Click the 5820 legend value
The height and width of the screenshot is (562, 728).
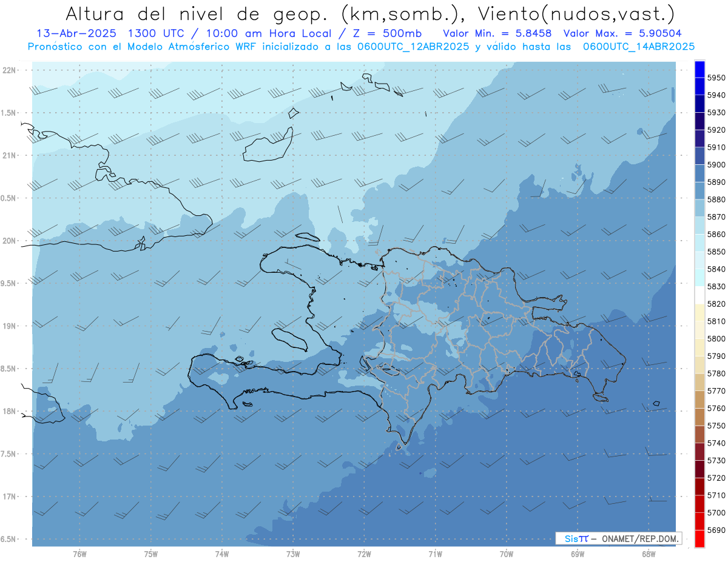pos(716,304)
